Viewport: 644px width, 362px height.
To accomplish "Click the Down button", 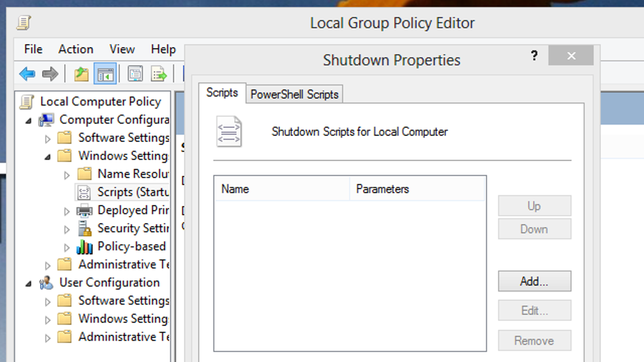I will [535, 229].
